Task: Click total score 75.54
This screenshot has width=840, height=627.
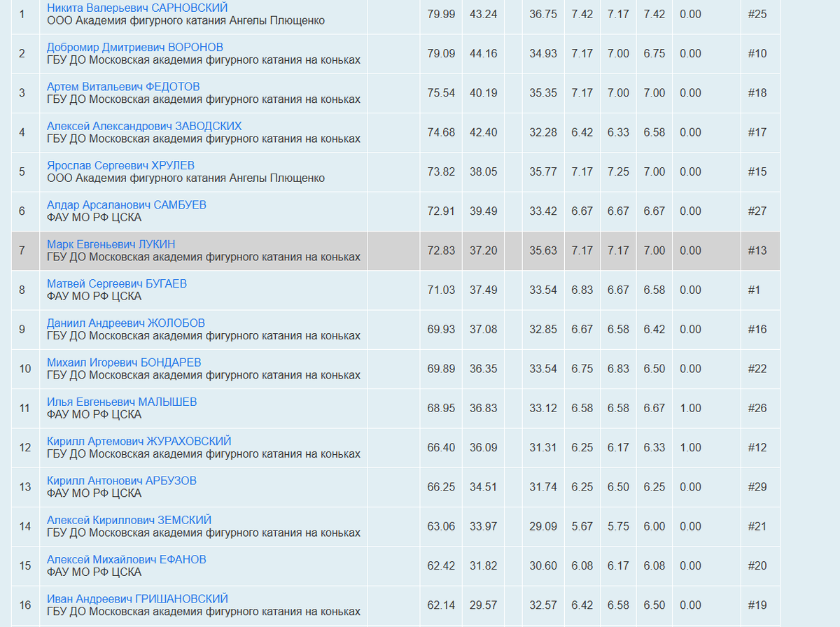Action: pos(441,93)
